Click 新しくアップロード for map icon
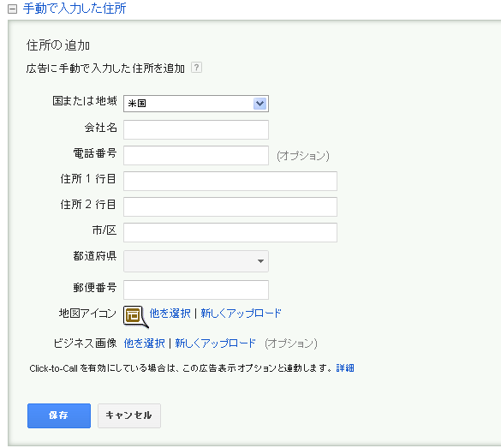This screenshot has height=448, width=501. pyautogui.click(x=241, y=314)
